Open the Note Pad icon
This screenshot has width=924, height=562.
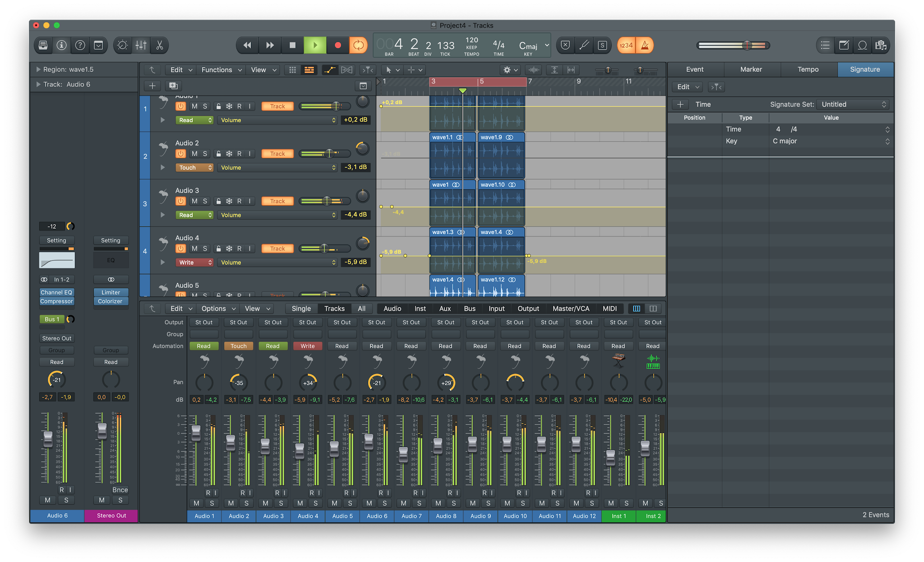coord(844,45)
